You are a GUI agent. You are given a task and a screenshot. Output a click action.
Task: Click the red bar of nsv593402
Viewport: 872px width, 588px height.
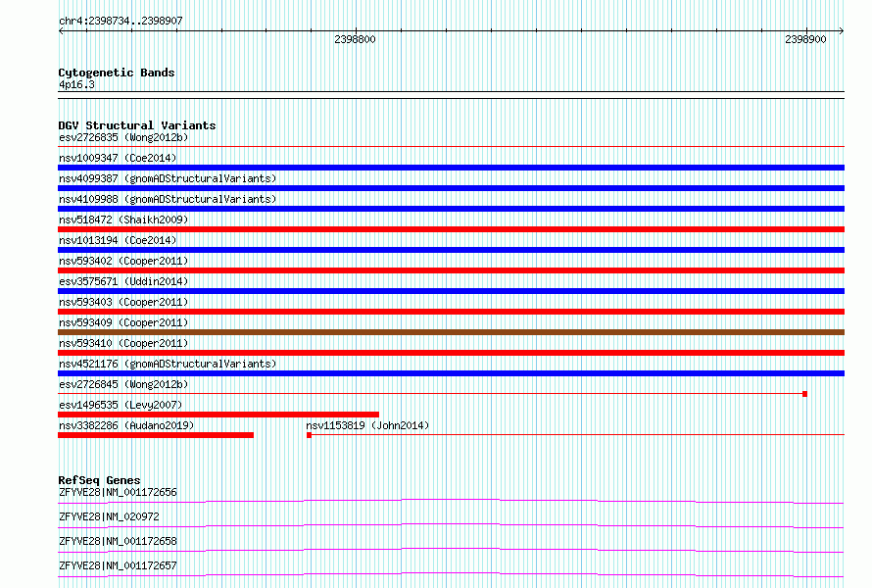(x=451, y=270)
